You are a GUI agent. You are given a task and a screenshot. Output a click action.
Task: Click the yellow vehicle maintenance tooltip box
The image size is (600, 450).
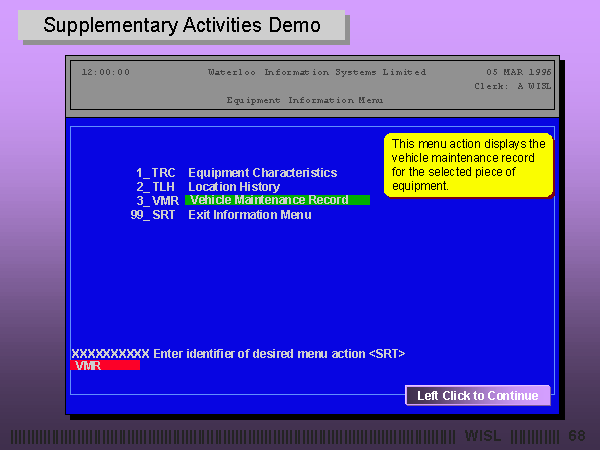tap(469, 165)
